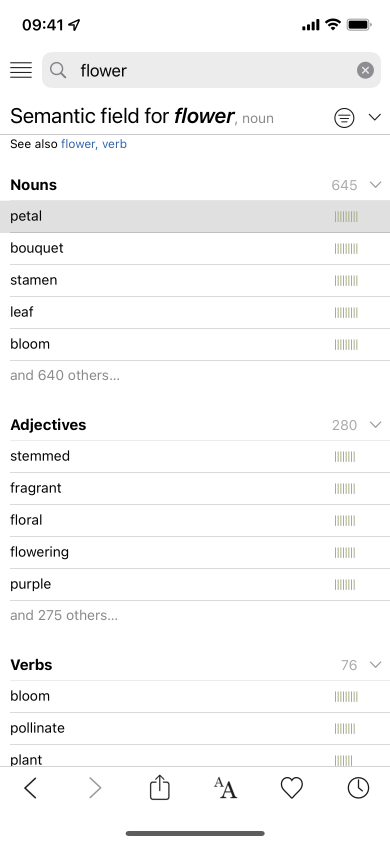Open the hamburger menu

coord(21,70)
